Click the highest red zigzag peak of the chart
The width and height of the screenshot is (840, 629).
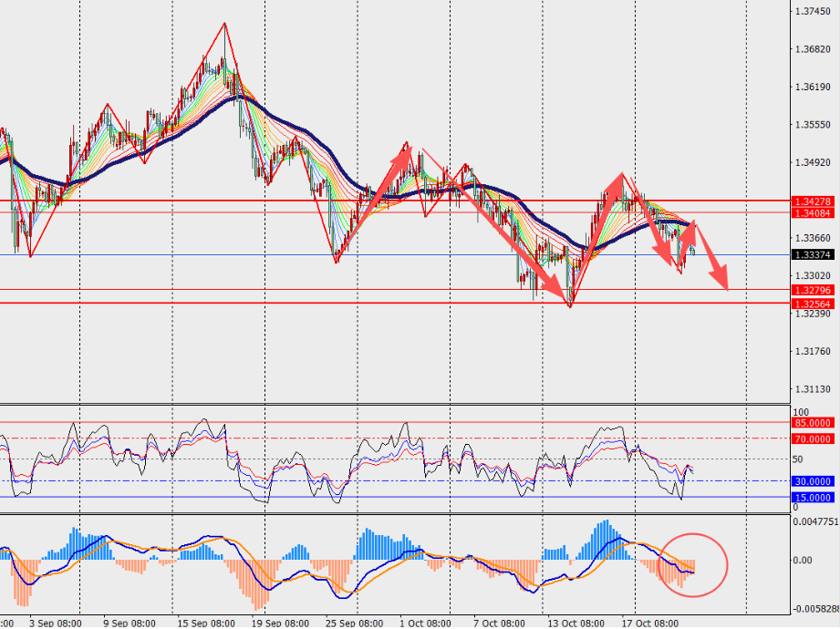[224, 24]
